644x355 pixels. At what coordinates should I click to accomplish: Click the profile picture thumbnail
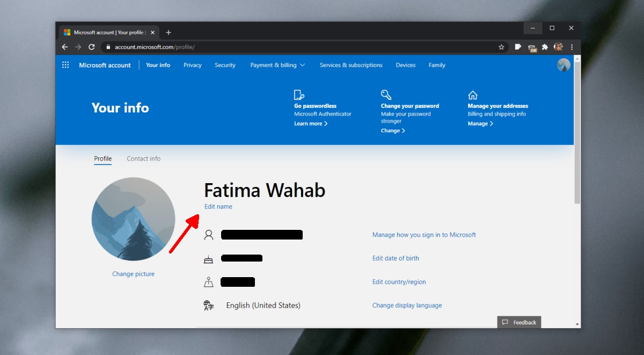[x=133, y=219]
